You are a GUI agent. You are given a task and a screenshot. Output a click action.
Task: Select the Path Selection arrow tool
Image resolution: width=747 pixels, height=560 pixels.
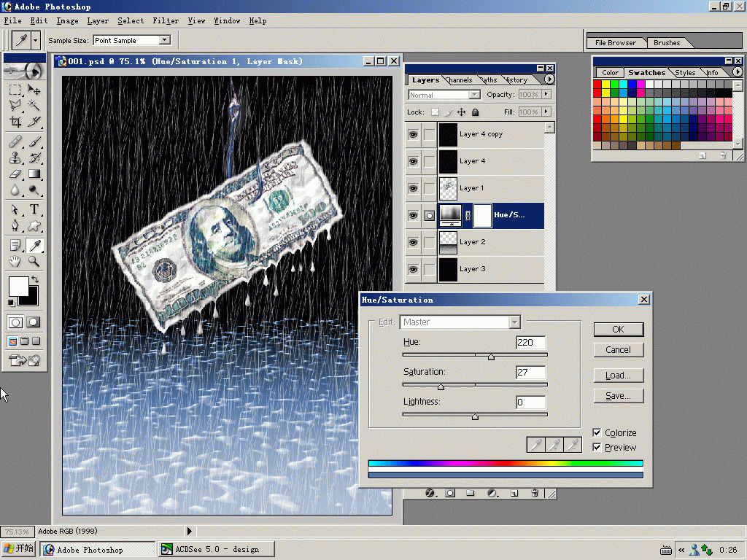point(15,209)
